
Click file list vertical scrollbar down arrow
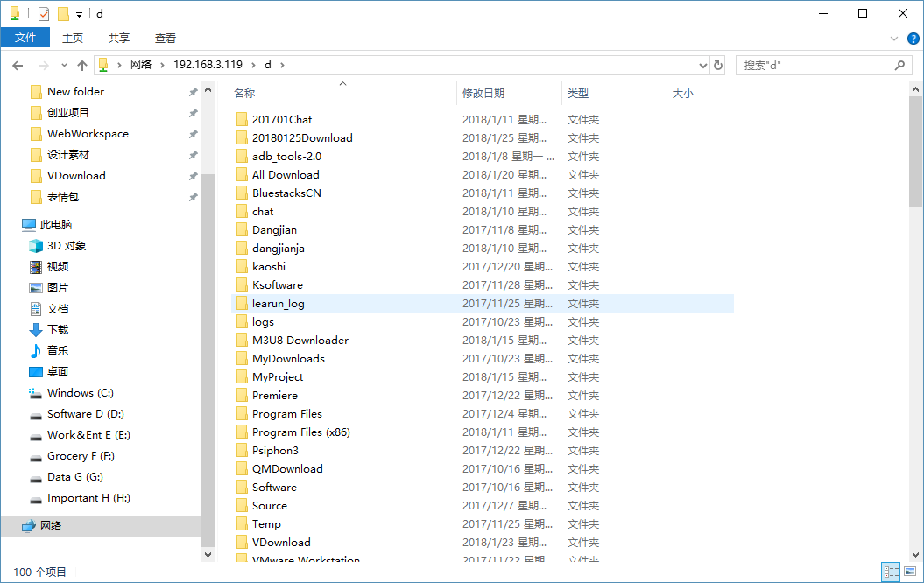pos(915,555)
